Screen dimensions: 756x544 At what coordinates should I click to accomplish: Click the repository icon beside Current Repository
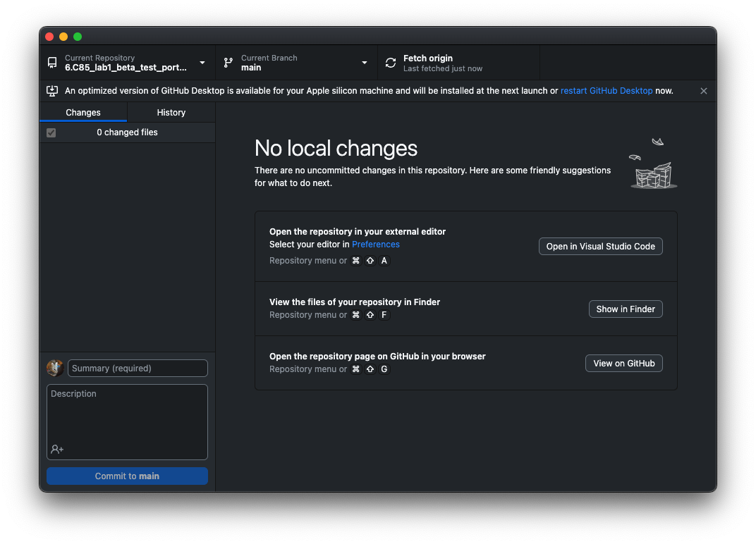(x=52, y=63)
